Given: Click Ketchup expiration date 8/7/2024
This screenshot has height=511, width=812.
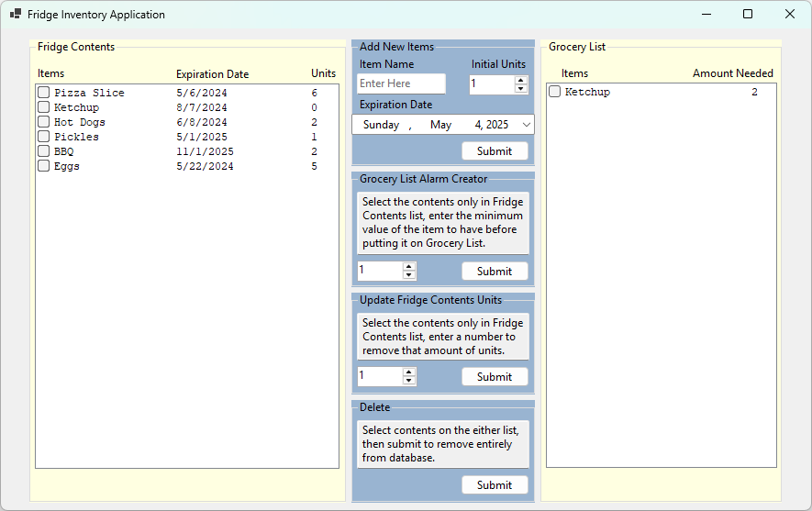Looking at the screenshot, I should coord(202,107).
